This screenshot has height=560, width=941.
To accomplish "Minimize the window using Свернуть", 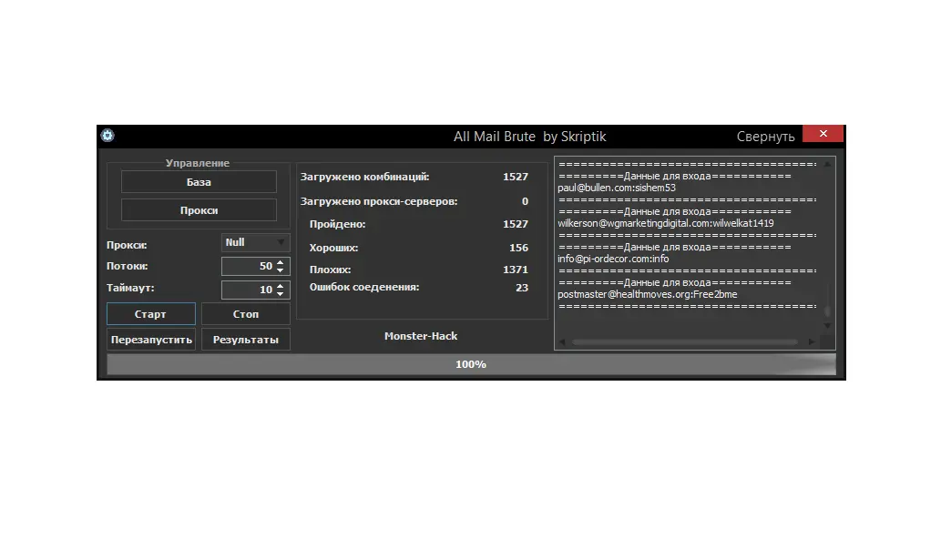I will pyautogui.click(x=765, y=136).
